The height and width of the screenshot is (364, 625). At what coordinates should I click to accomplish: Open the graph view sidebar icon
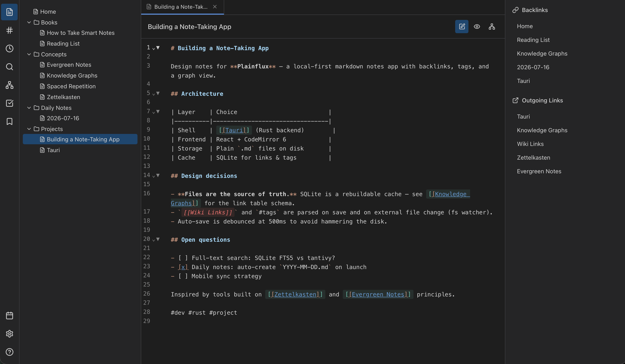point(9,85)
